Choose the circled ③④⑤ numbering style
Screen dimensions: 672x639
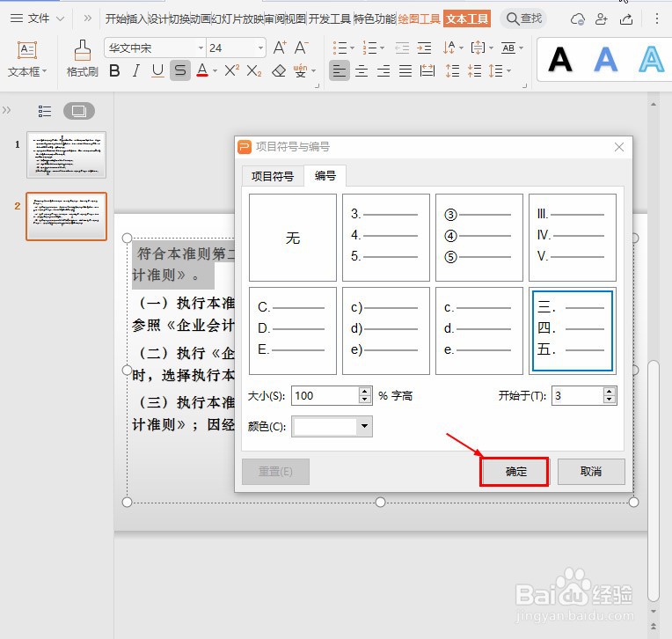tap(479, 237)
